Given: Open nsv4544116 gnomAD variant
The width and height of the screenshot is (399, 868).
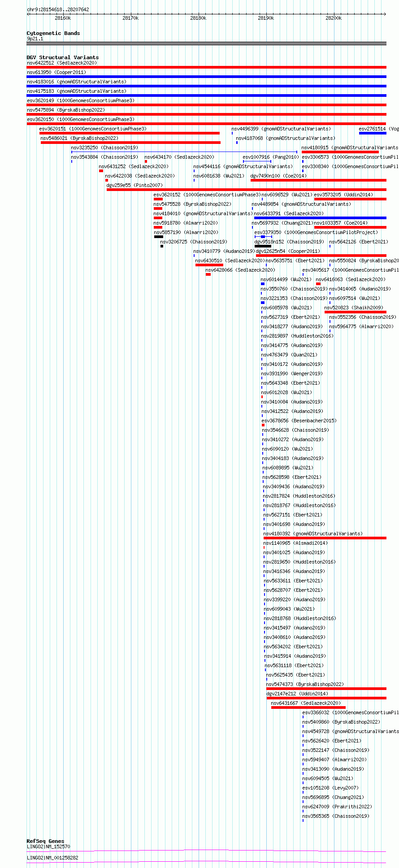Looking at the screenshot, I should 243,166.
